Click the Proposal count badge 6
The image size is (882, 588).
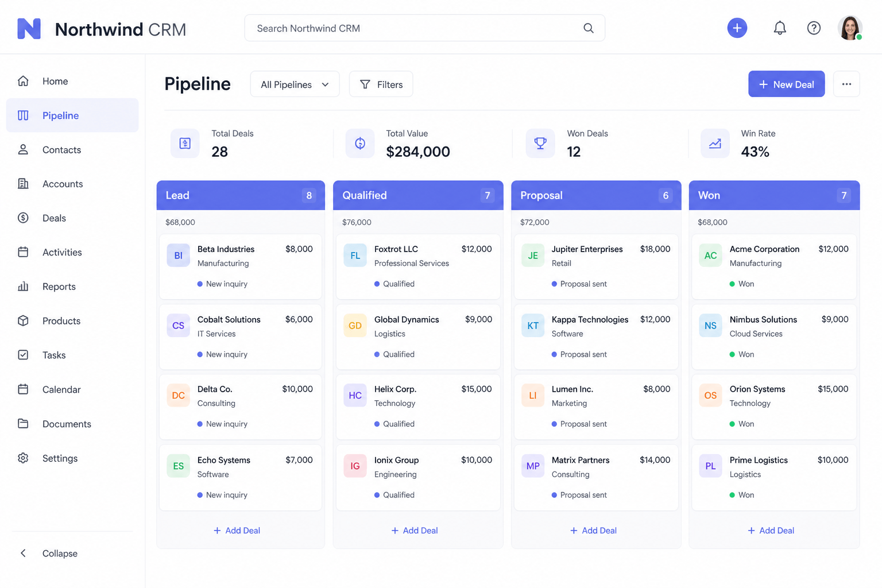(x=666, y=195)
